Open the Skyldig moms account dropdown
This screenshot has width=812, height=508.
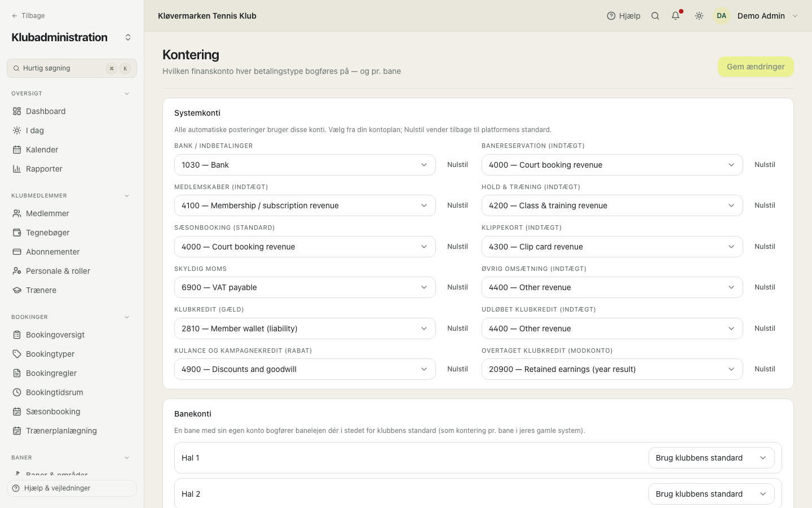tap(305, 287)
